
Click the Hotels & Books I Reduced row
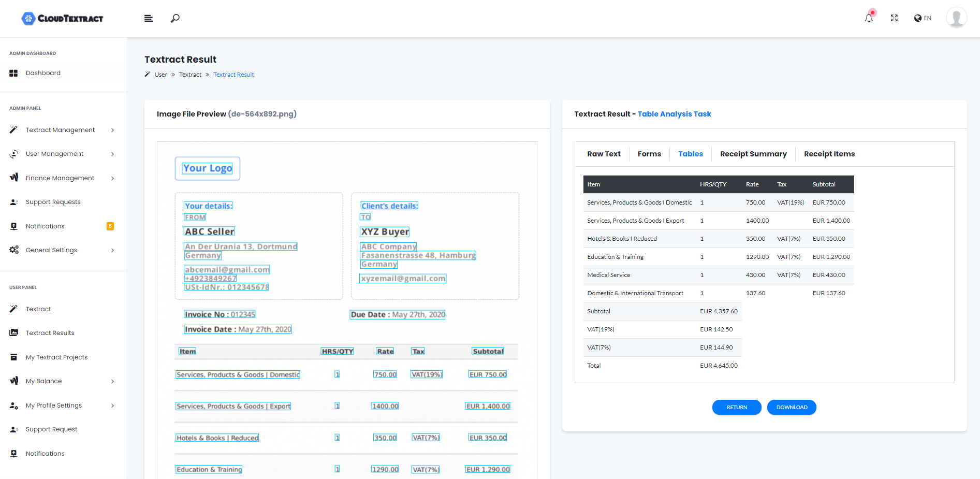click(x=719, y=239)
